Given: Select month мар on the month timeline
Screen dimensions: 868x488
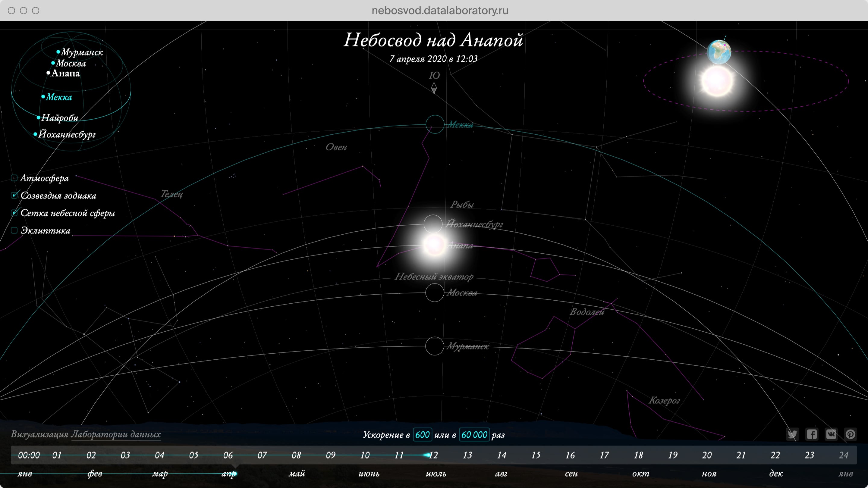Looking at the screenshot, I should point(160,474).
